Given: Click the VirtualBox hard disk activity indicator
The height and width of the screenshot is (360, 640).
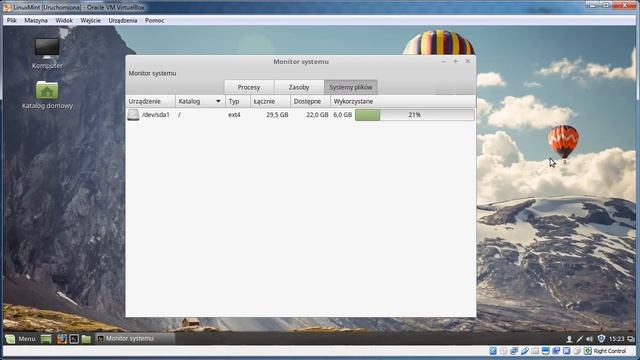Looking at the screenshot, I should (493, 351).
